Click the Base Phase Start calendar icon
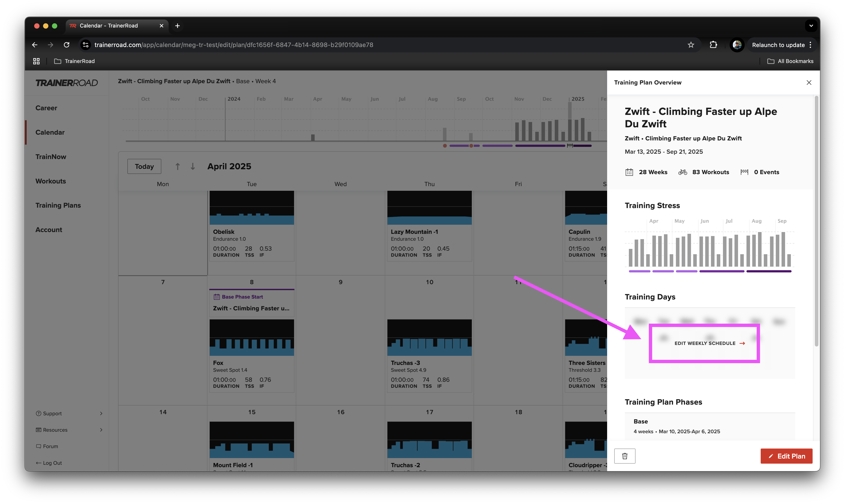The width and height of the screenshot is (845, 504). pyautogui.click(x=216, y=297)
